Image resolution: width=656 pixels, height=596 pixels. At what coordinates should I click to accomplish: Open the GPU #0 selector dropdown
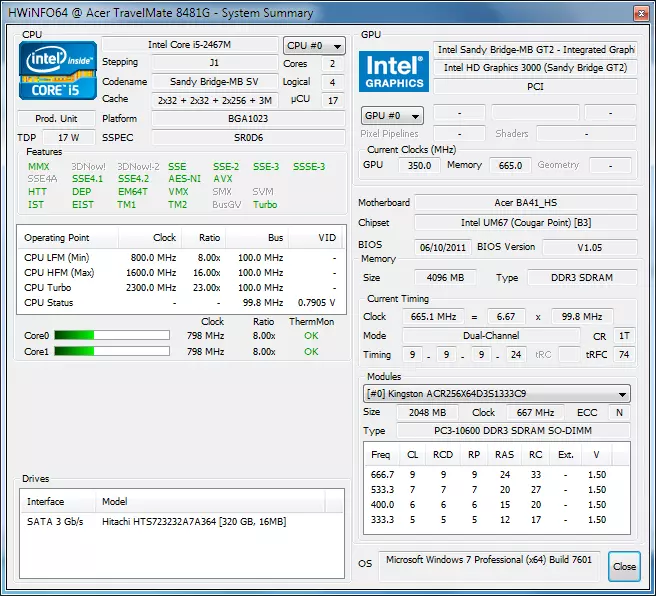click(392, 115)
